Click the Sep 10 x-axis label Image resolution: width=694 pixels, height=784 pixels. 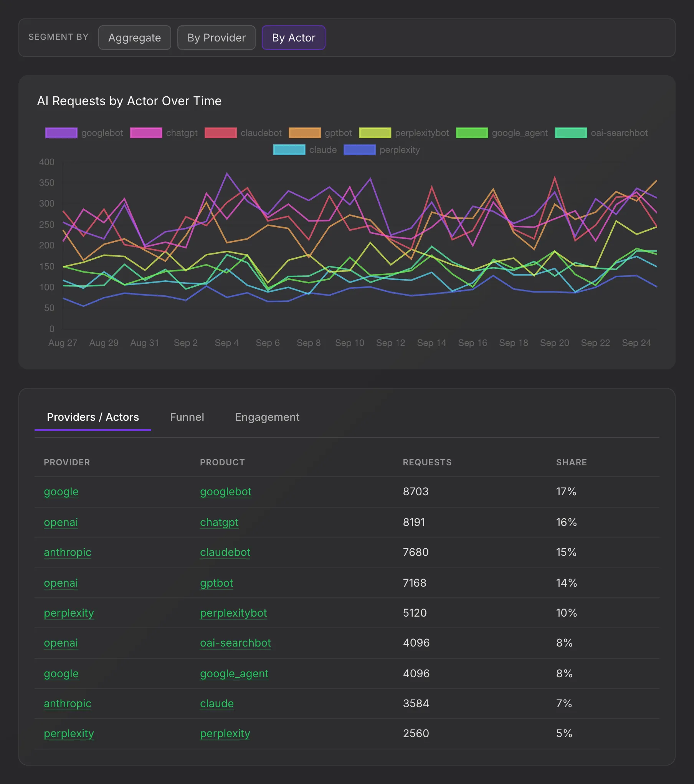pyautogui.click(x=350, y=343)
